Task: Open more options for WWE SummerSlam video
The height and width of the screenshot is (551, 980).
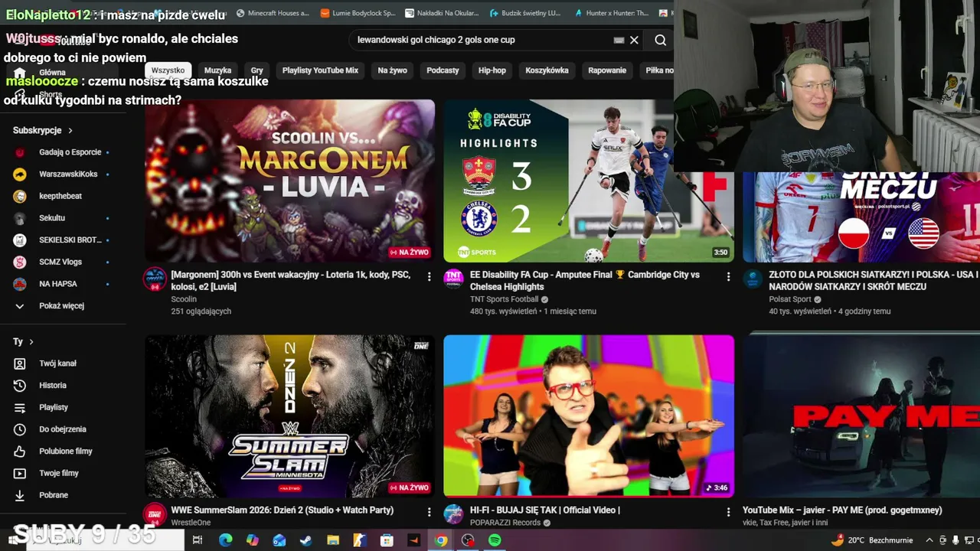Action: 429,512
